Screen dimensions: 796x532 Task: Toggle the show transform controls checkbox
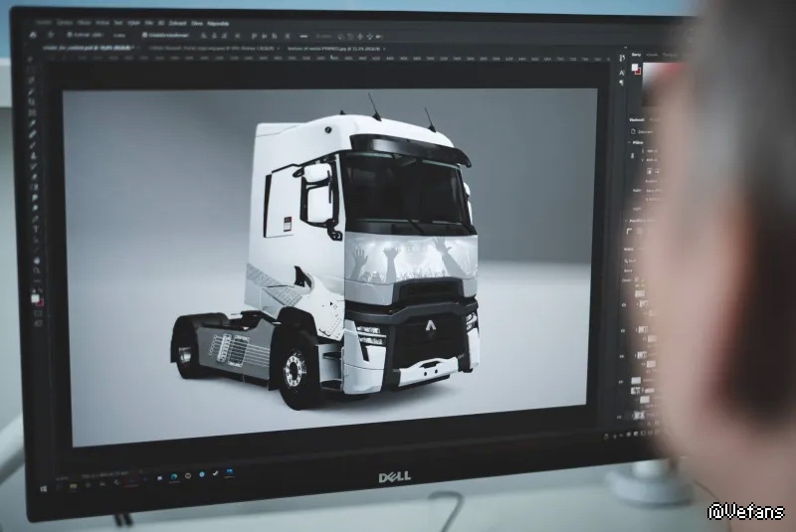click(145, 36)
